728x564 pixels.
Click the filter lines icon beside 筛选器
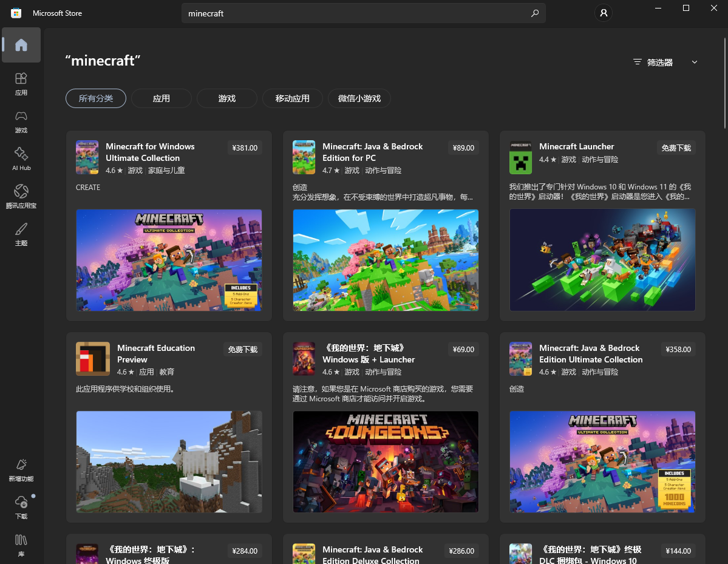click(x=638, y=62)
